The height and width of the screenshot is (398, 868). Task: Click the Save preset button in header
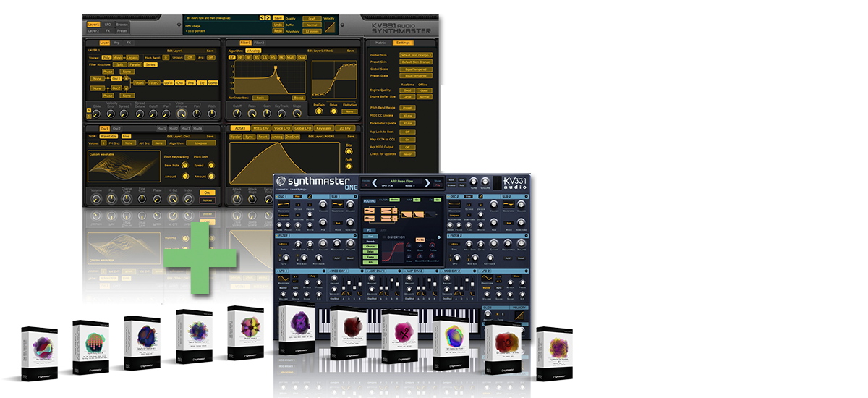coord(278,17)
